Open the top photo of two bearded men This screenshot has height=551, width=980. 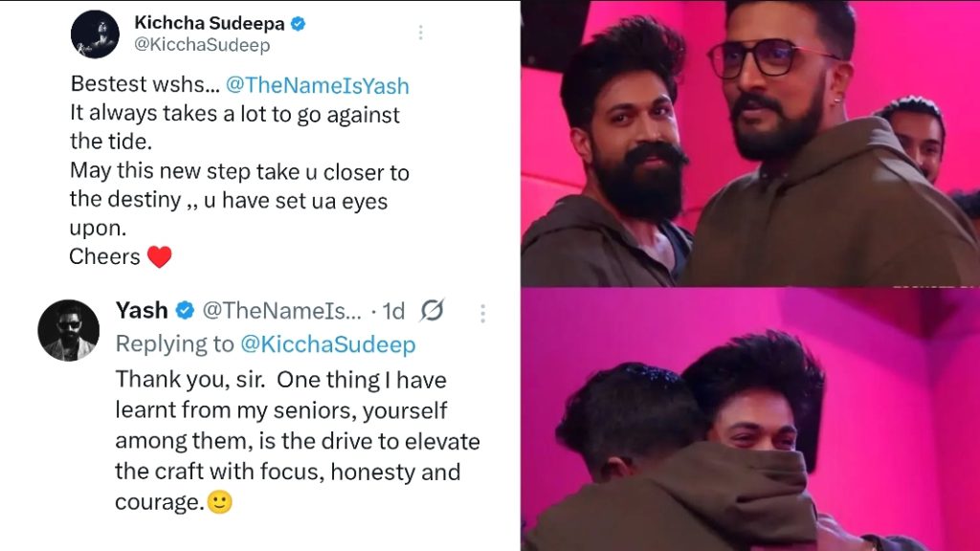[750, 143]
